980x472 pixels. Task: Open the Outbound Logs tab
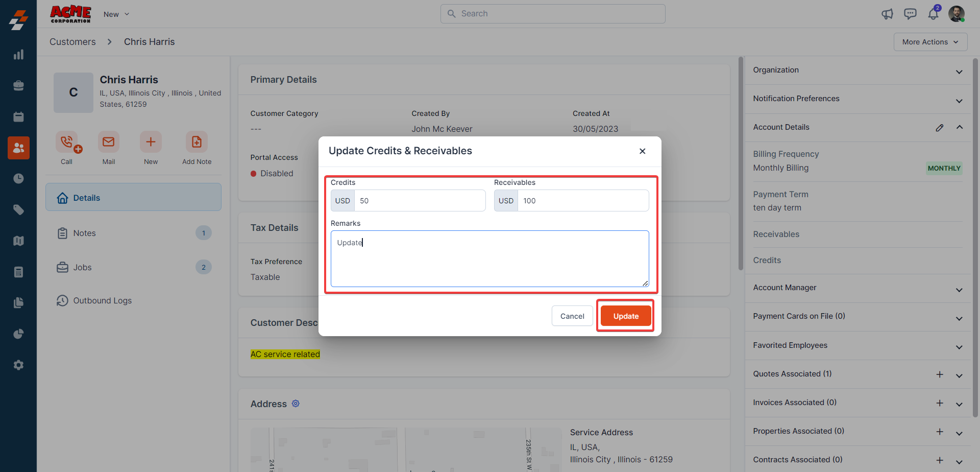(x=102, y=301)
